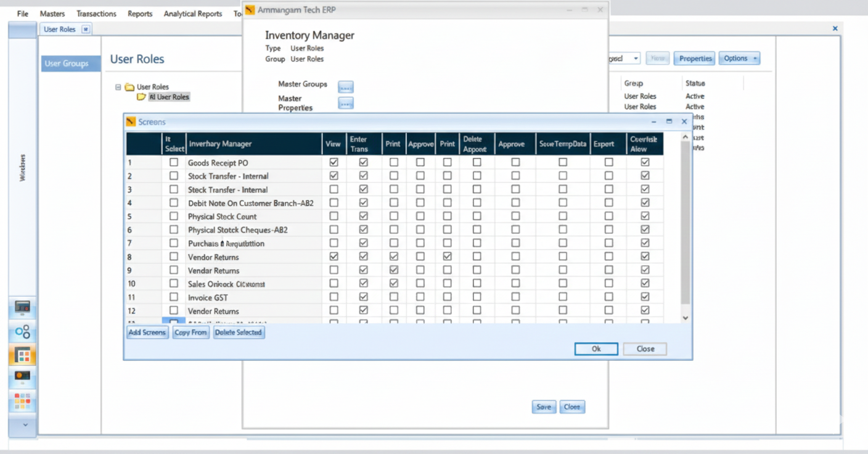Screen dimensions: 868x454
Task: Uncheck the second Print box for row 8 Vendor Returns
Action: (x=447, y=257)
